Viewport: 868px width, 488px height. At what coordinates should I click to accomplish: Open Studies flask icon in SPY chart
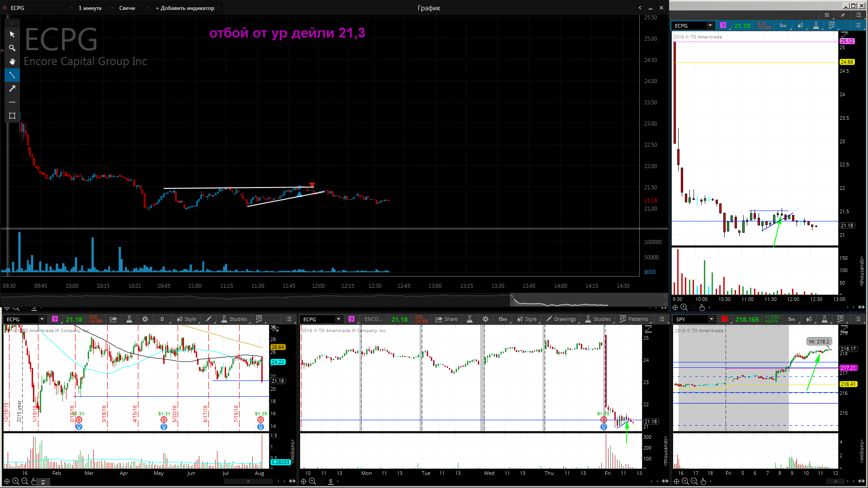pos(825,319)
